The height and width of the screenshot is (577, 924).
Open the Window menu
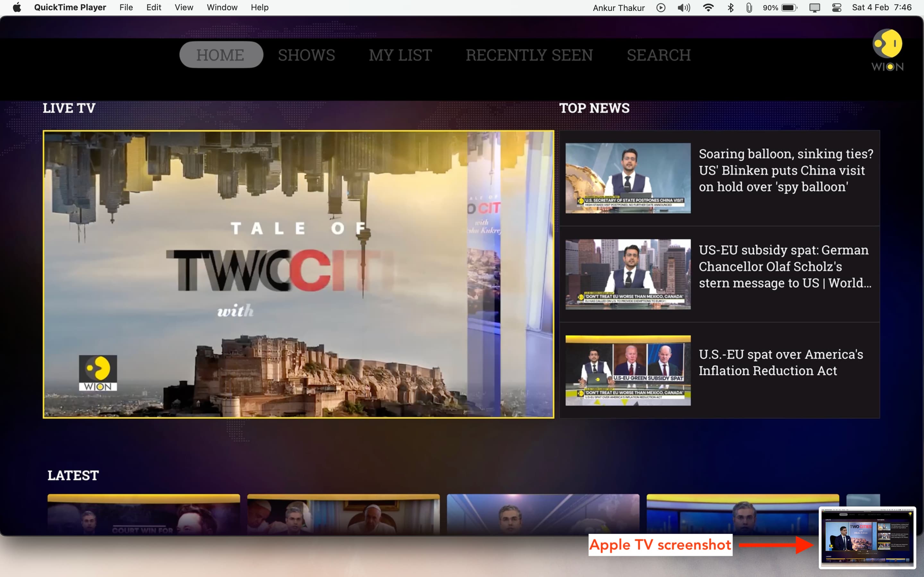[x=222, y=7]
